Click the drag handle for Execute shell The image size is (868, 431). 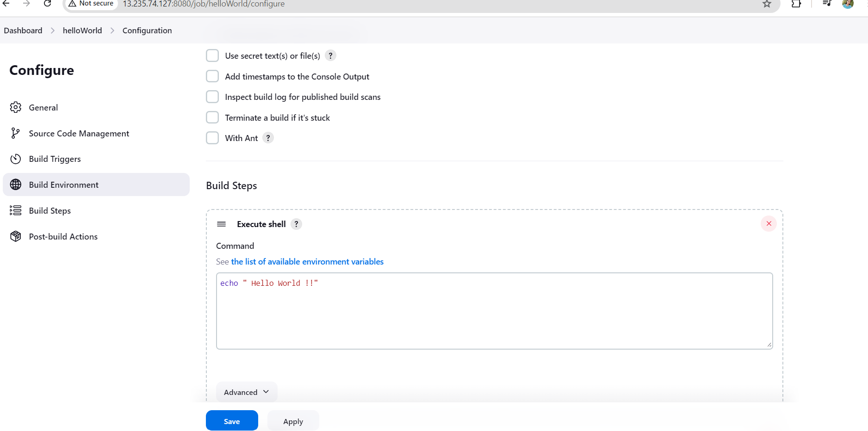222,224
